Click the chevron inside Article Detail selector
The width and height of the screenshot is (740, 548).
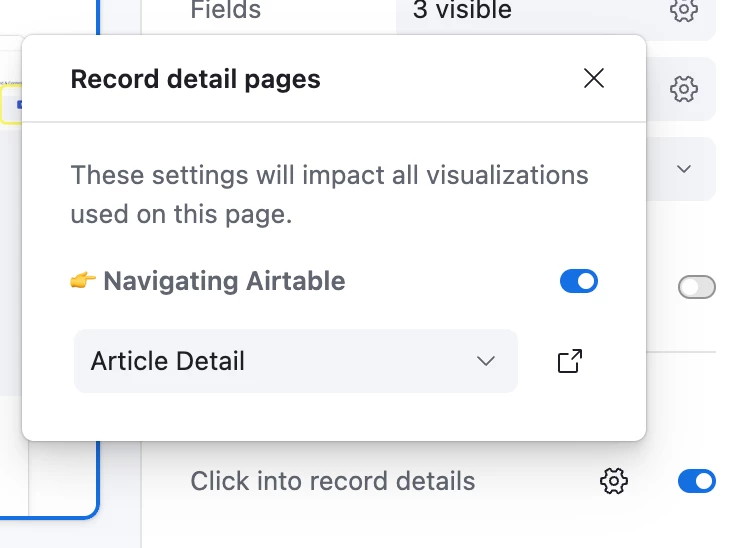point(486,361)
